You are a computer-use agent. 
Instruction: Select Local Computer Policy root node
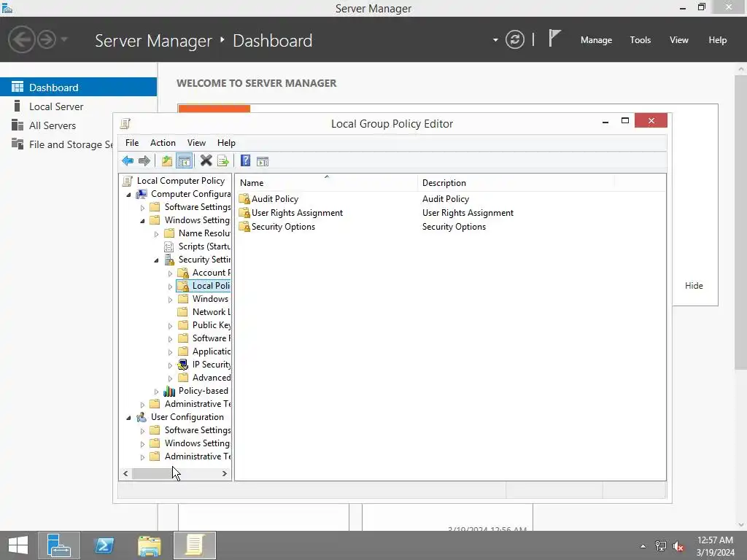point(181,181)
